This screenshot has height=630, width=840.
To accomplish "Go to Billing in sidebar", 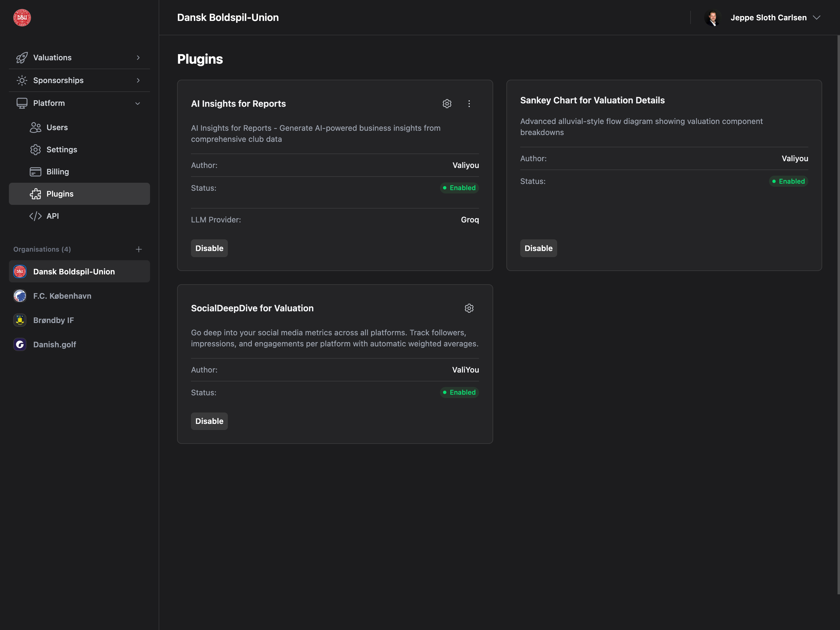I will click(58, 172).
